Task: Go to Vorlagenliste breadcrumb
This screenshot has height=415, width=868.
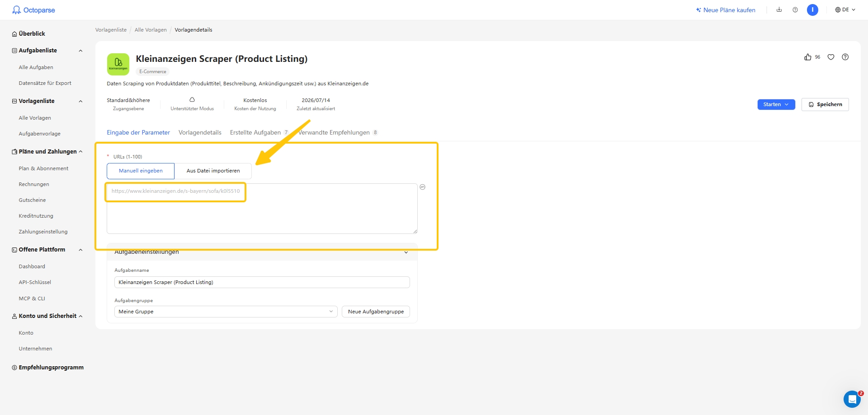Action: 111,30
